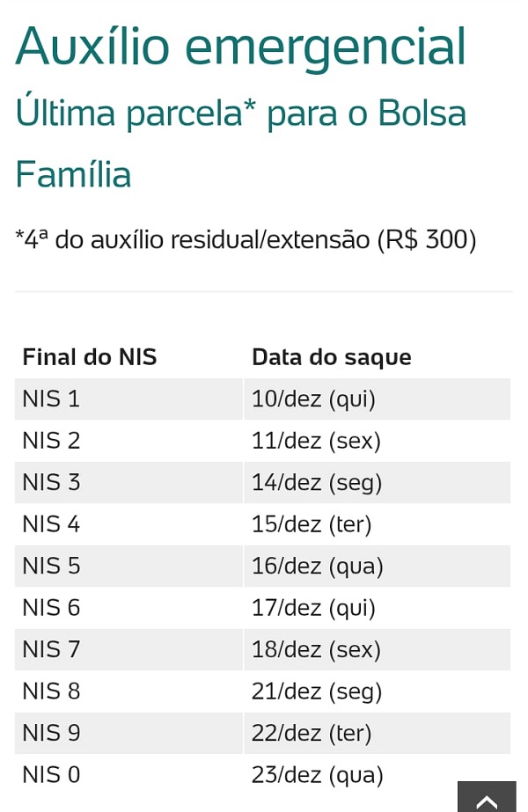528x812 pixels.
Task: Click the 14/dez (seg) date cell
Action: 378,482
